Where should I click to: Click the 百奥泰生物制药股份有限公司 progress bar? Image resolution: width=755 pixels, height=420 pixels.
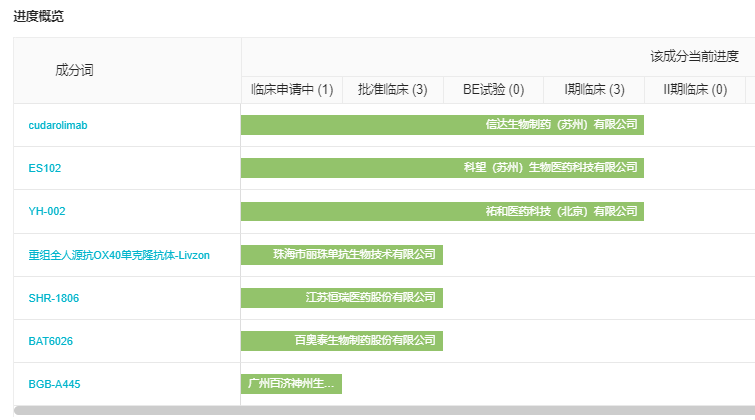click(342, 341)
